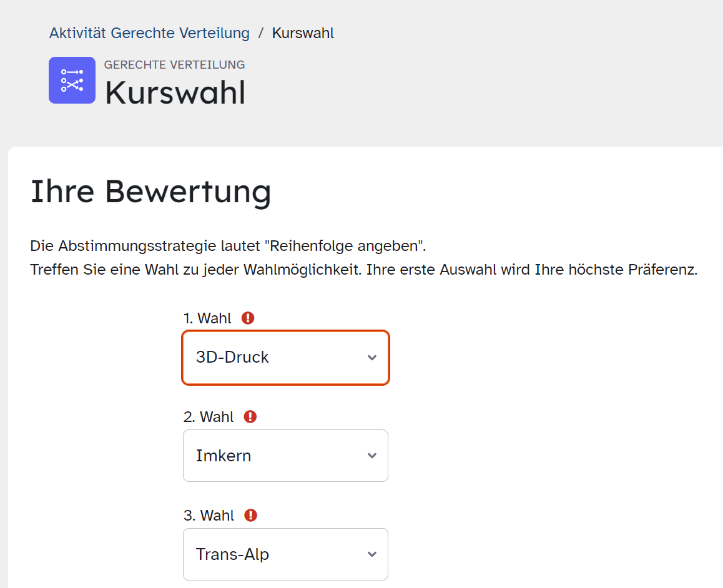Screen dimensions: 723x588
Task: Click the required icon beside 1. Wahl
Action: point(248,318)
